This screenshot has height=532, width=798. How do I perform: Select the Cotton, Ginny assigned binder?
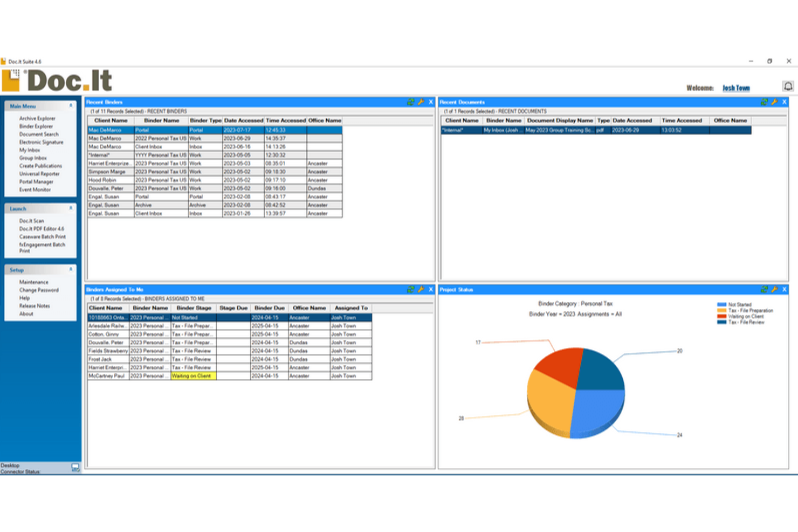tap(230, 334)
